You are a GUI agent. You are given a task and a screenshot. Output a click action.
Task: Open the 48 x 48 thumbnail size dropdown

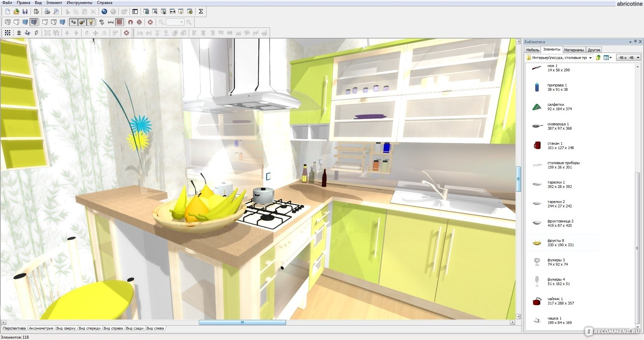pyautogui.click(x=629, y=58)
